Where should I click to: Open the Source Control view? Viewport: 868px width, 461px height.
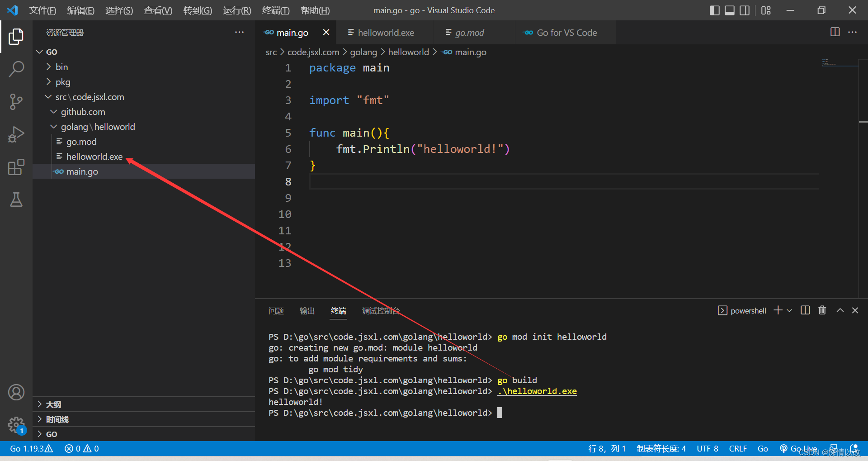[16, 102]
